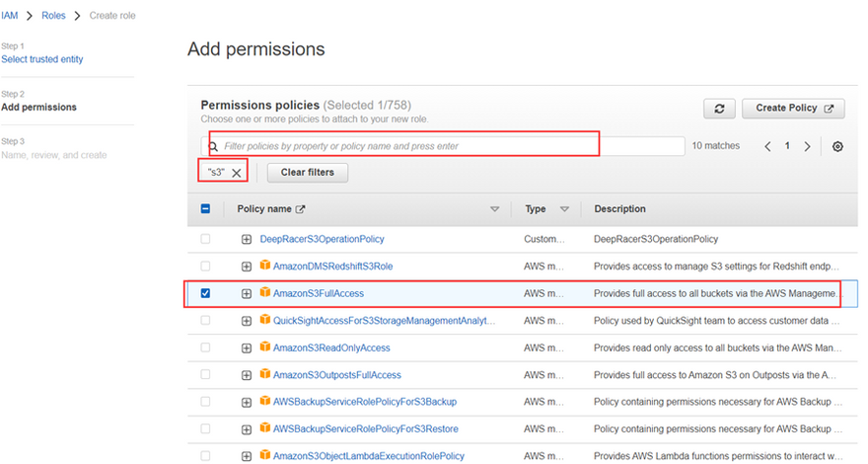Check the AmazonS3ReadOnlyAccess checkbox
This screenshot has height=464, width=868.
tap(205, 348)
